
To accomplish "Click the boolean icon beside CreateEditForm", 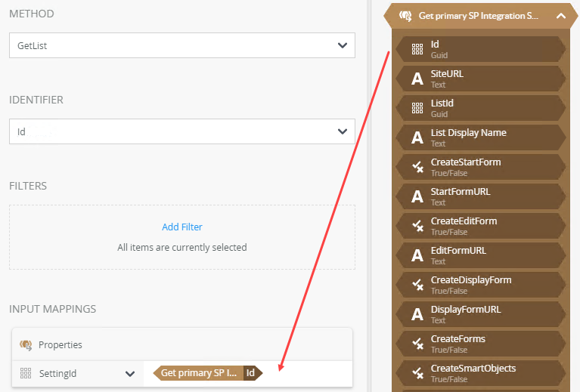I will [417, 226].
